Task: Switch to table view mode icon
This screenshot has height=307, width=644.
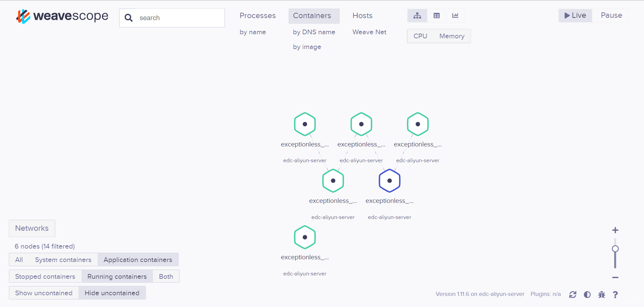Action: point(436,16)
